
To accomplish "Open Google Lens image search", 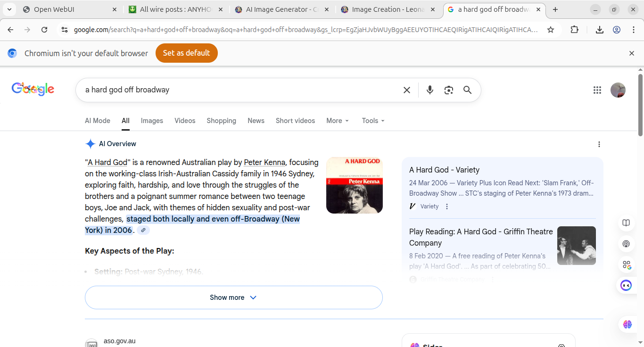I will [448, 90].
